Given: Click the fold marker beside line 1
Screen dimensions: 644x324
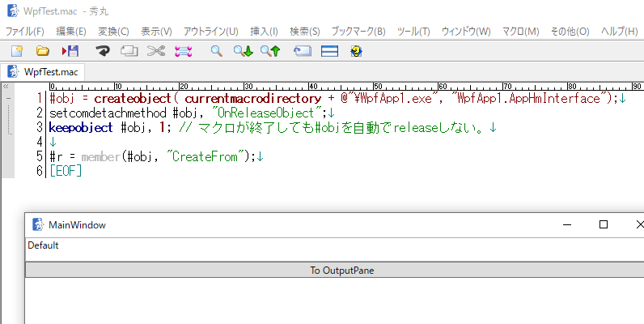Looking at the screenshot, I should coord(8,99).
